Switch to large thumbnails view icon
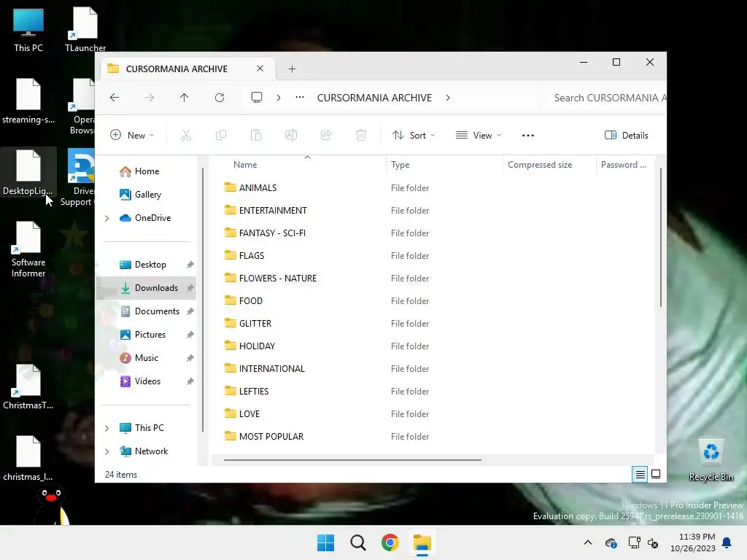Screen dimensions: 747x560 click(656, 474)
